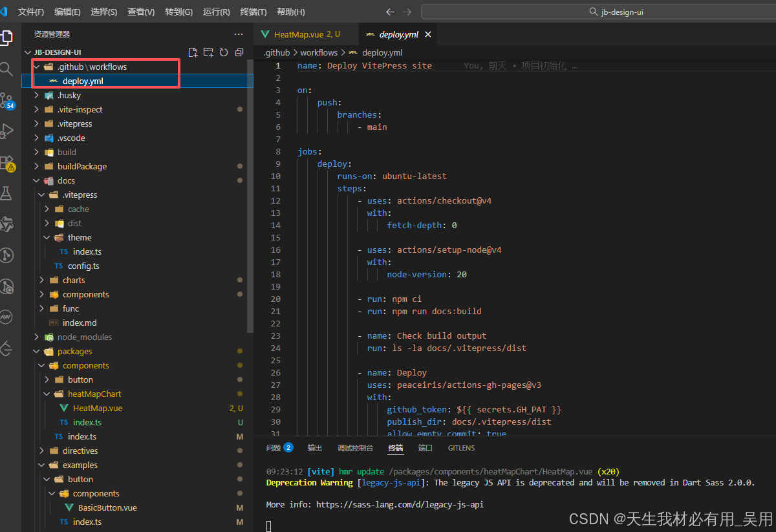Switch to the HeatMap.vue editor tab

pyautogui.click(x=306, y=34)
